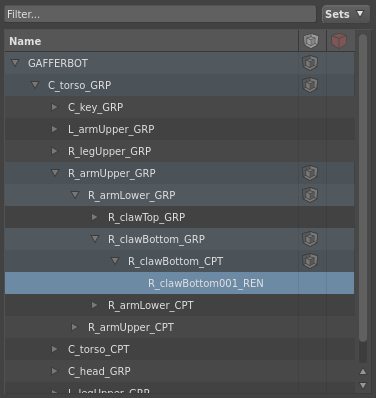
Task: Expand the L_armUpper_GRP disclosure triangle
Action: pyautogui.click(x=54, y=129)
